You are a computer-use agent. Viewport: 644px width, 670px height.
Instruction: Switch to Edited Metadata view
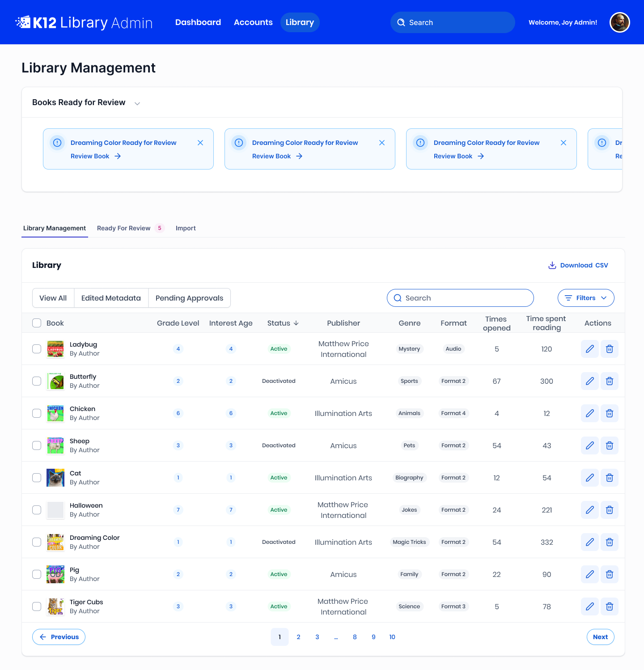pyautogui.click(x=111, y=298)
